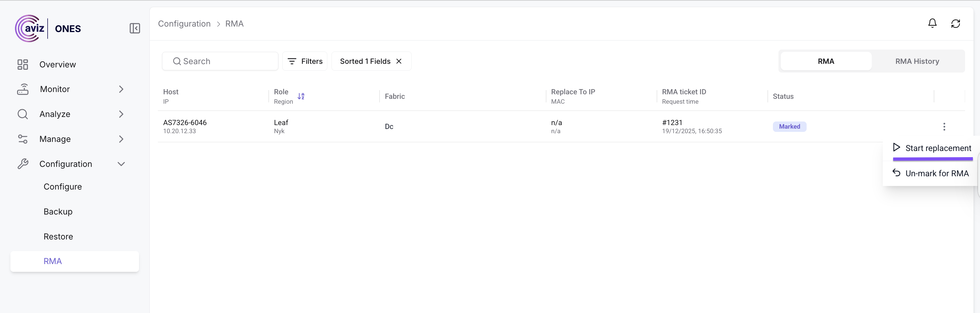The width and height of the screenshot is (980, 313).
Task: Select the RMA tab
Action: coord(825,61)
